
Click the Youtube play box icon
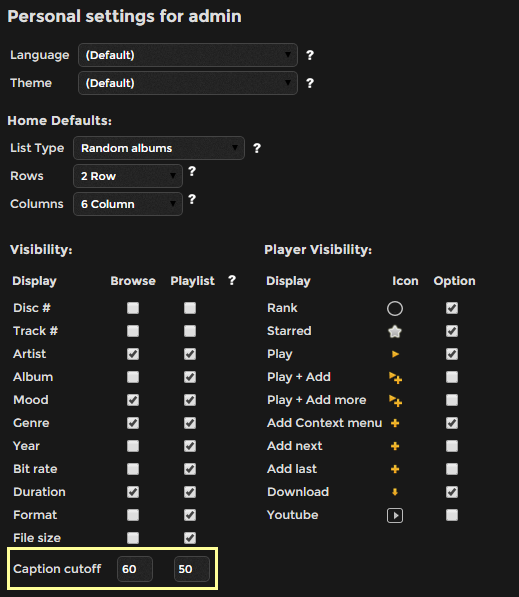395,516
